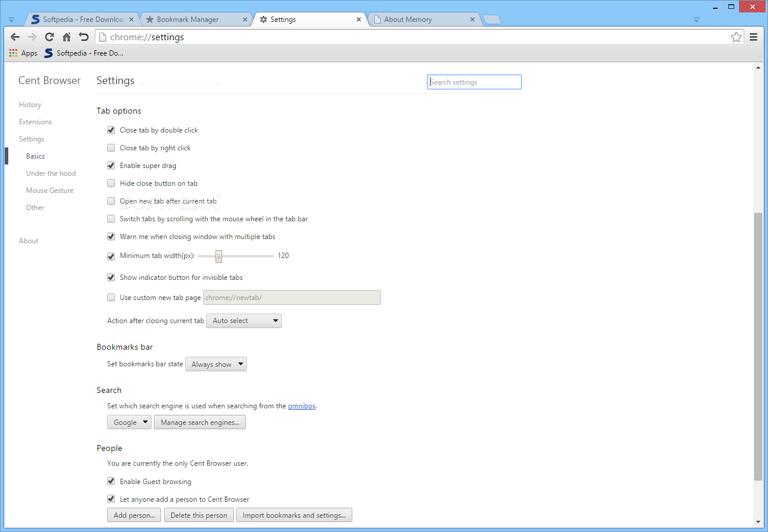Click the Search settings field
Image resolution: width=768 pixels, height=532 pixels.
point(474,82)
